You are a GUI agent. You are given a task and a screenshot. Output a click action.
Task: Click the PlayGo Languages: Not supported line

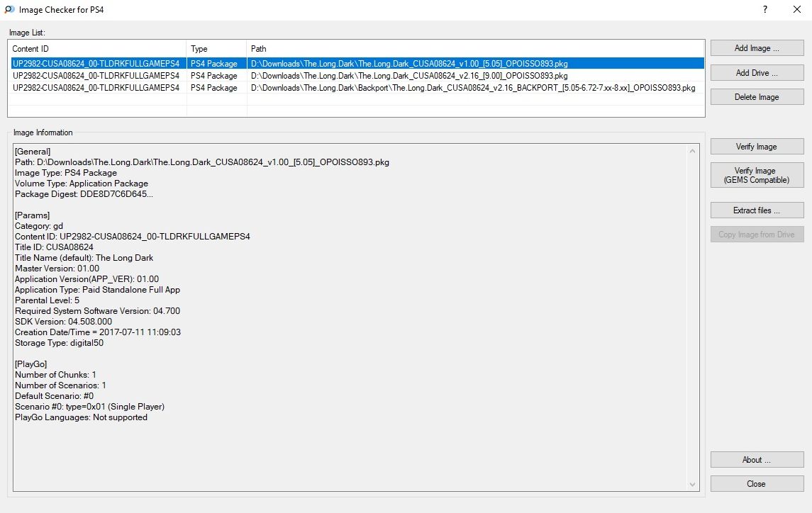tap(82, 417)
